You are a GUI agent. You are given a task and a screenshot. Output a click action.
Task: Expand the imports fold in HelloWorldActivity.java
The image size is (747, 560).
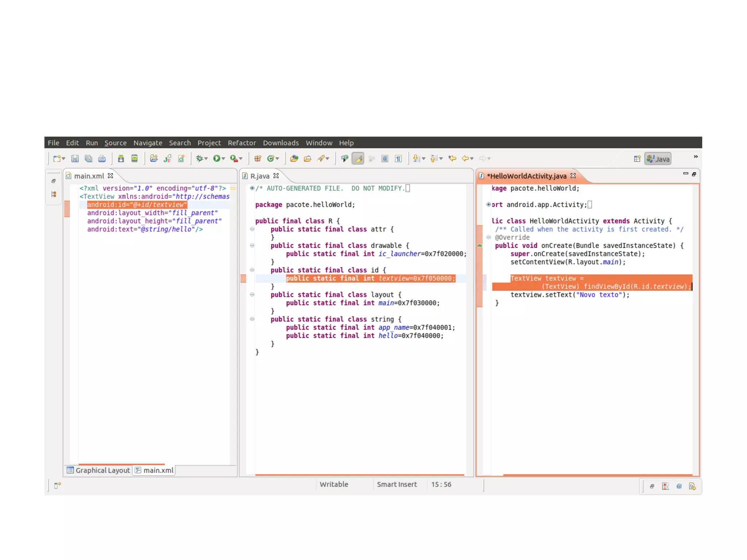point(488,204)
